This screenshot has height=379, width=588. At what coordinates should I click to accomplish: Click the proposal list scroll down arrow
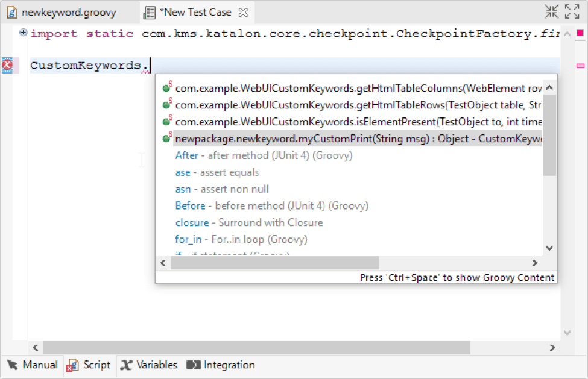tap(550, 248)
